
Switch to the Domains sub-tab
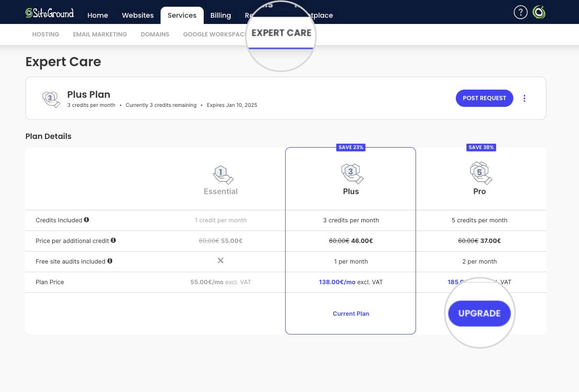pyautogui.click(x=155, y=35)
